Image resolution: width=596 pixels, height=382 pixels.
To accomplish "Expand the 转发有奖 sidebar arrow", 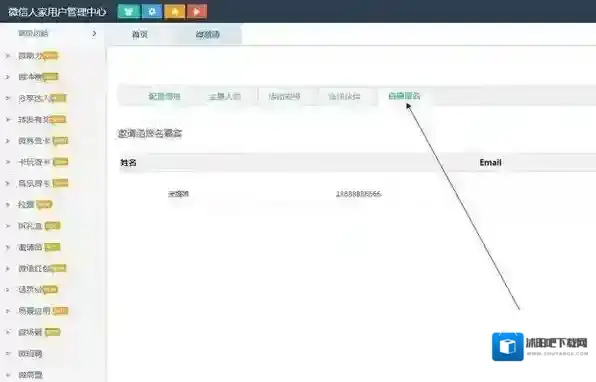I will (7, 120).
